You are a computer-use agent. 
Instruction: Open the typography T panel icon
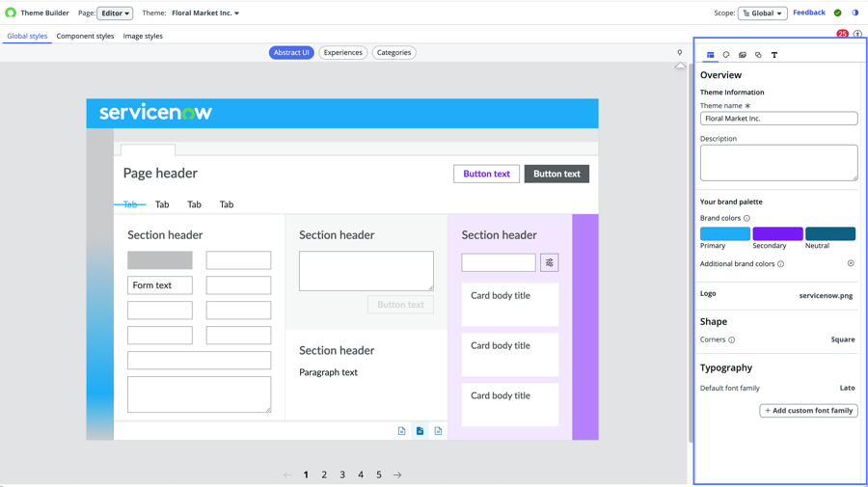coord(774,55)
